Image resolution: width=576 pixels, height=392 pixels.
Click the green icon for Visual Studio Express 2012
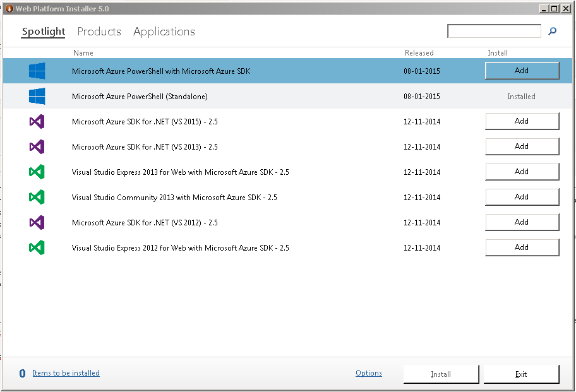click(37, 247)
